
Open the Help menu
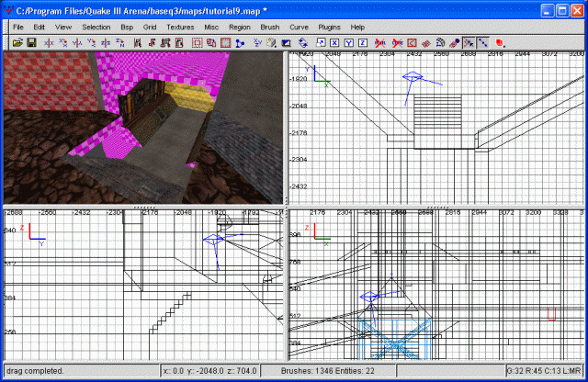click(x=357, y=27)
